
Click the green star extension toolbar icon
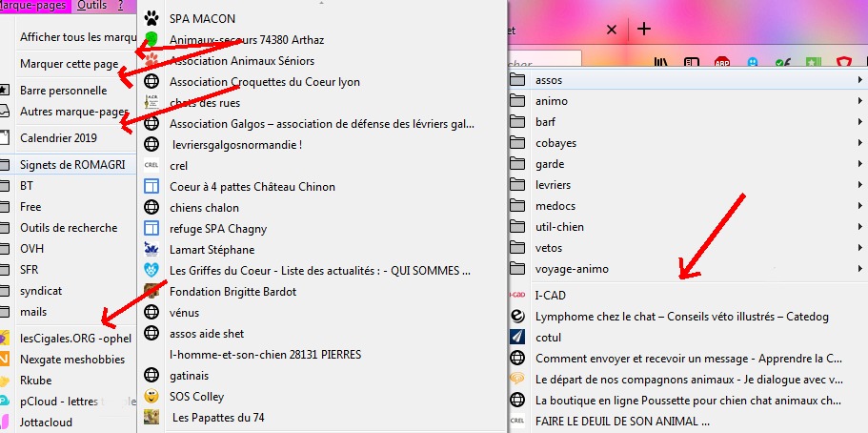813,62
